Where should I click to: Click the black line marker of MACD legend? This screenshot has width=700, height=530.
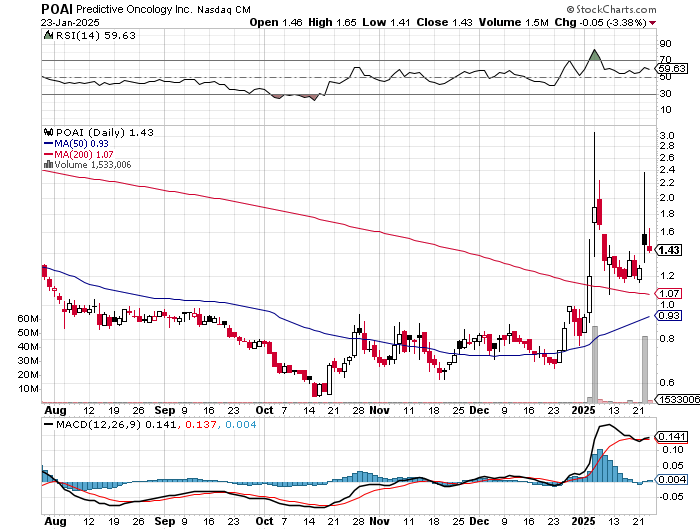[48, 424]
